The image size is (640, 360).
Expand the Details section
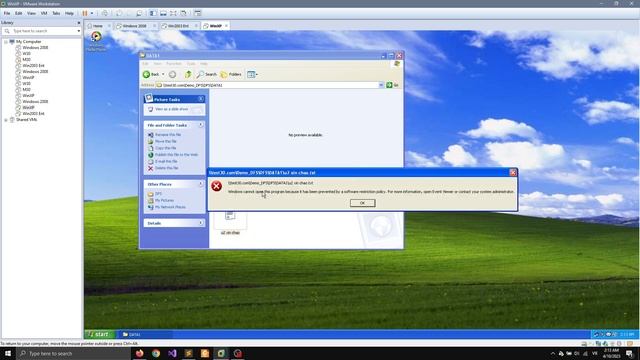201,223
